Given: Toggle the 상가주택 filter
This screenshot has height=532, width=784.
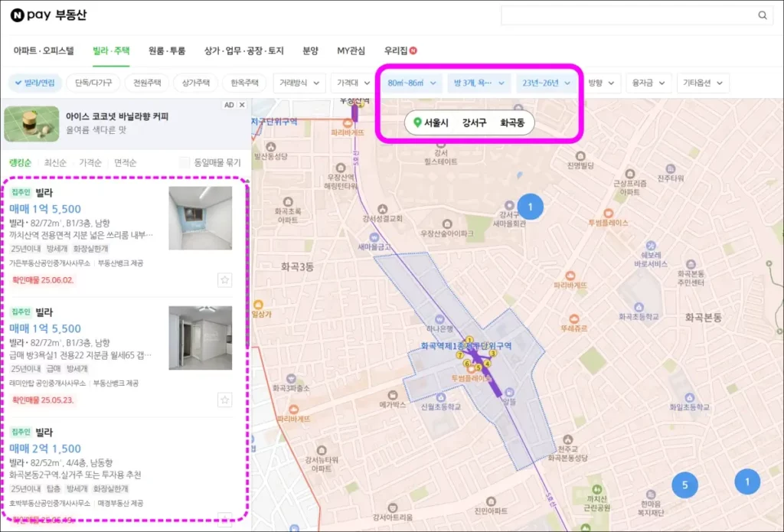Looking at the screenshot, I should pyautogui.click(x=195, y=83).
